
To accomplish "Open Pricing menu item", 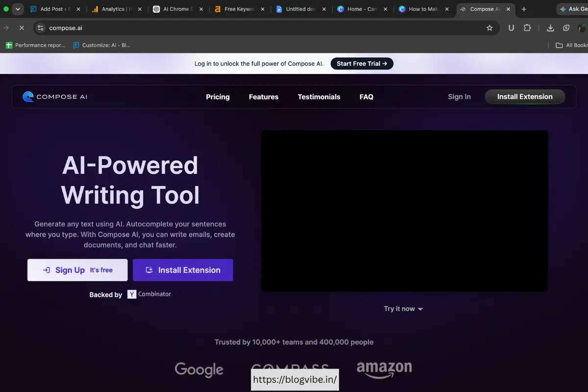I will (218, 97).
